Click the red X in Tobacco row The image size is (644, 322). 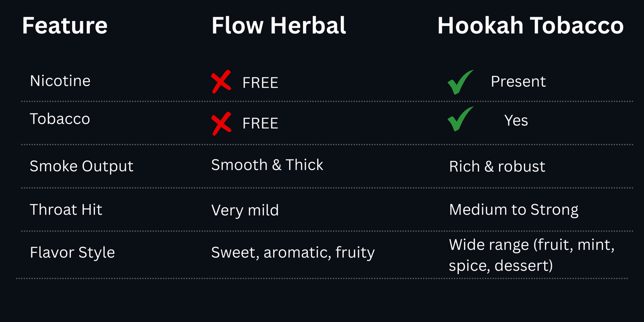pos(221,124)
